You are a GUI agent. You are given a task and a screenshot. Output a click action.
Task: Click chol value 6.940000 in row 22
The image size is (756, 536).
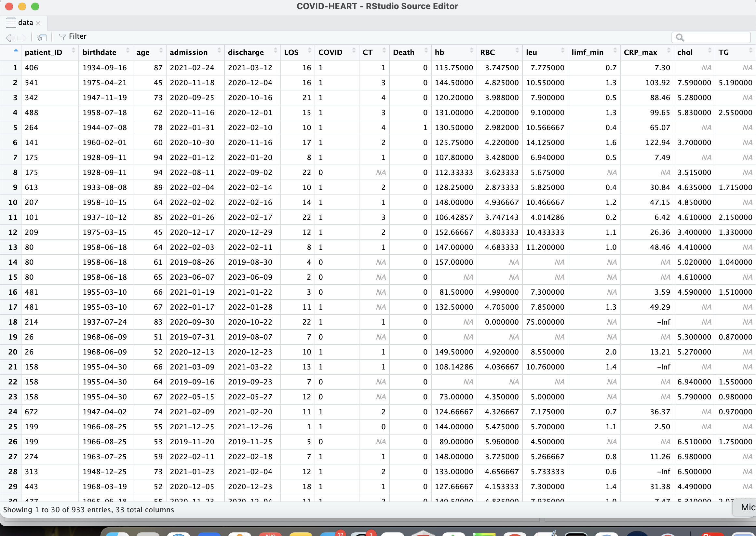694,382
